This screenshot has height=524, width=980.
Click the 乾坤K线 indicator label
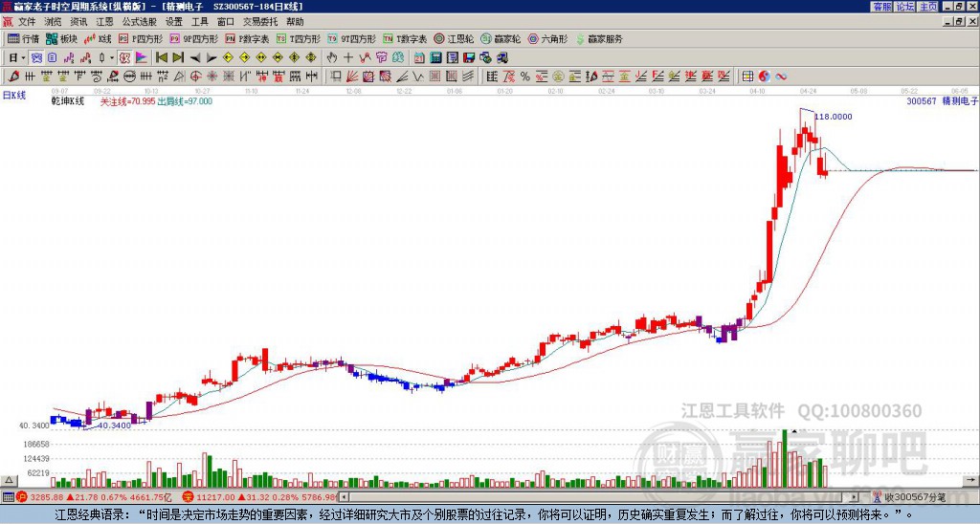(x=68, y=101)
